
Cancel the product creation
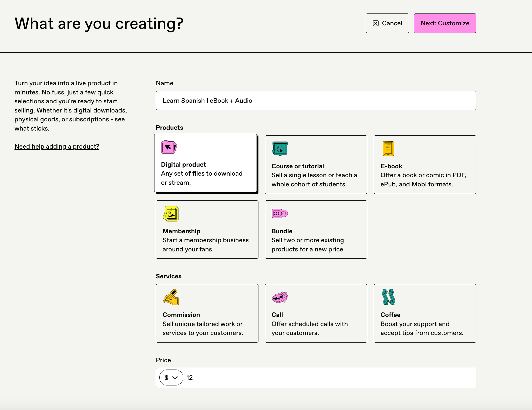[x=387, y=23]
